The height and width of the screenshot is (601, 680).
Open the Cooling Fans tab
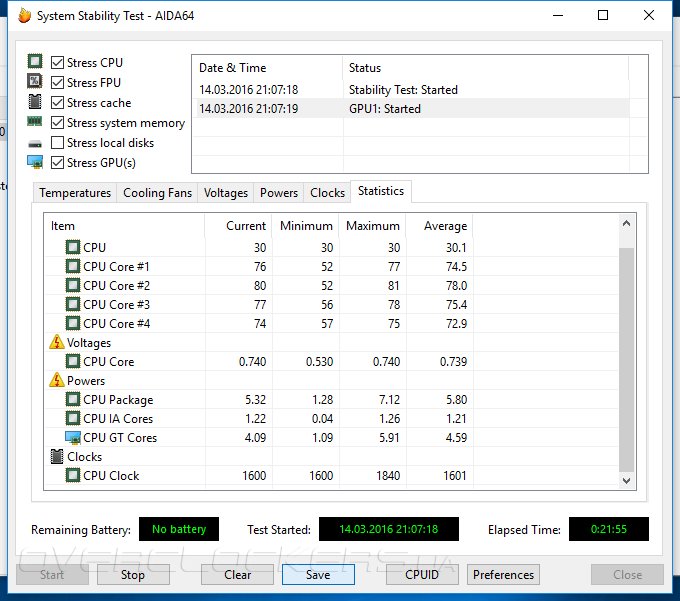pos(157,193)
